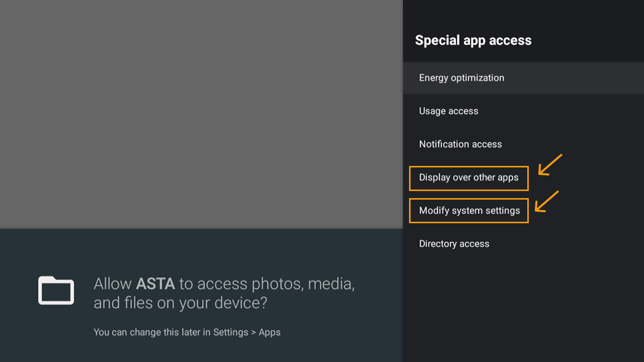Image resolution: width=644 pixels, height=362 pixels.
Task: Click the empty panel area above the Special app access title
Action: [523, 13]
